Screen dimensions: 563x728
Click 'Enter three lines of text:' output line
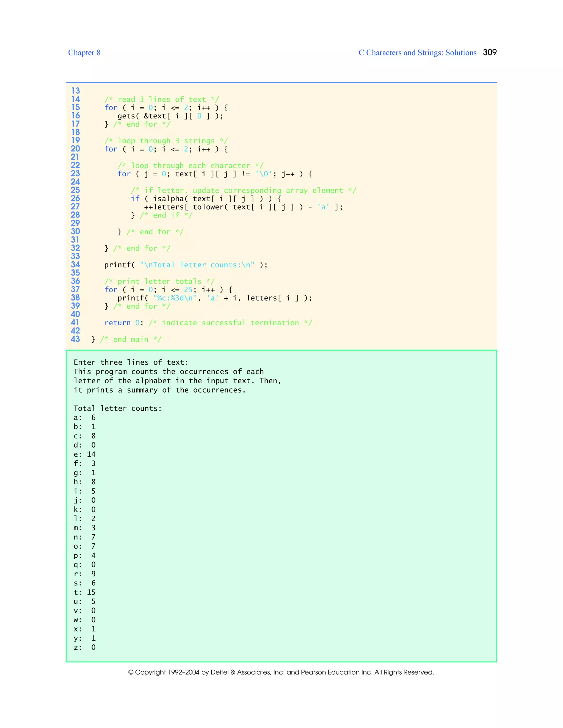[131, 362]
